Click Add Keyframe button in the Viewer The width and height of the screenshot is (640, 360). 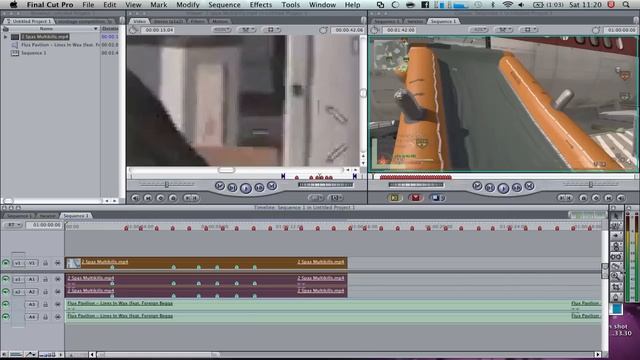tap(161, 198)
